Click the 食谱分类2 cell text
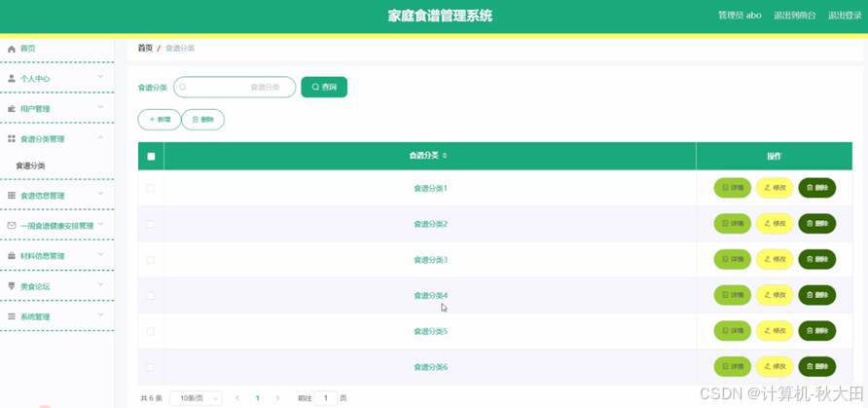868x408 pixels. [431, 224]
